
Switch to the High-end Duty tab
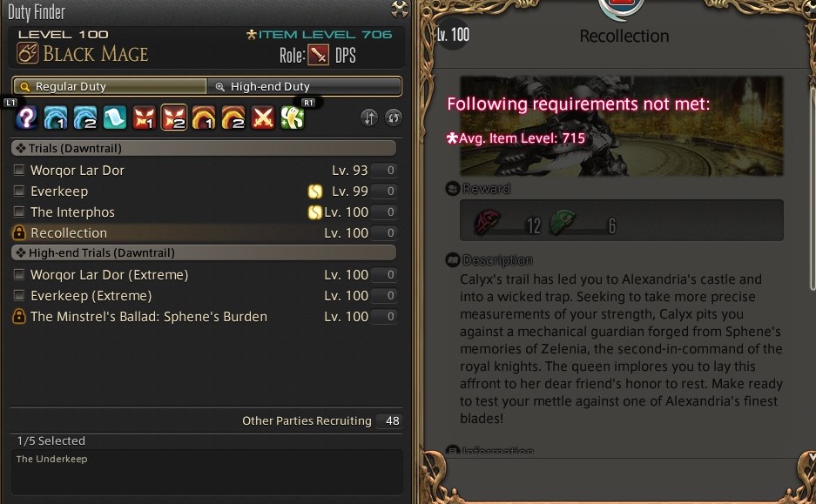tap(305, 86)
